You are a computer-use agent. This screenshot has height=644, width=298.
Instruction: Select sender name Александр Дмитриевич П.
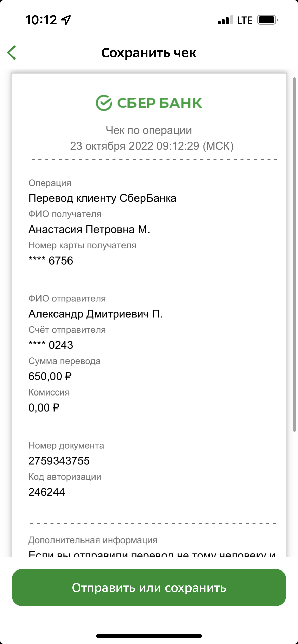click(96, 314)
